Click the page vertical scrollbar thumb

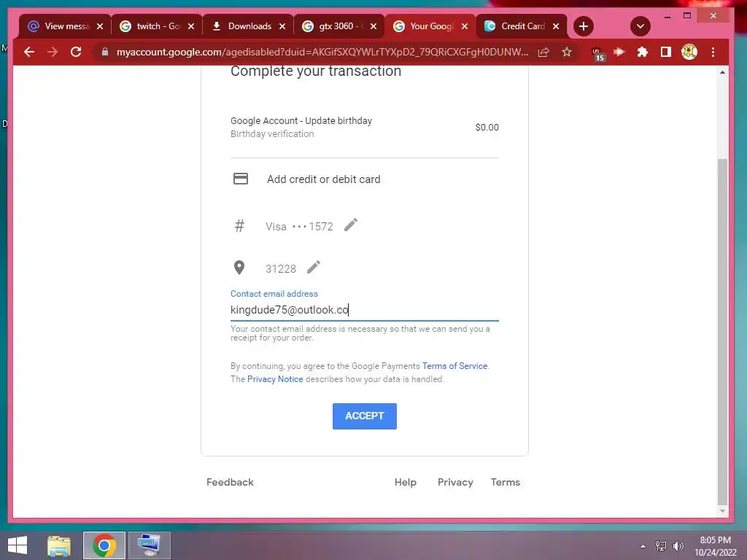(723, 331)
